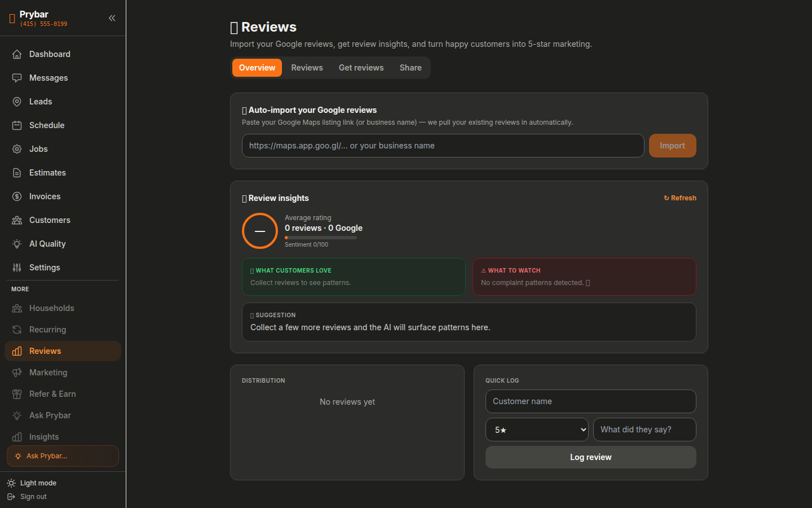Open the Reviews tab
812x508 pixels.
pyautogui.click(x=307, y=68)
